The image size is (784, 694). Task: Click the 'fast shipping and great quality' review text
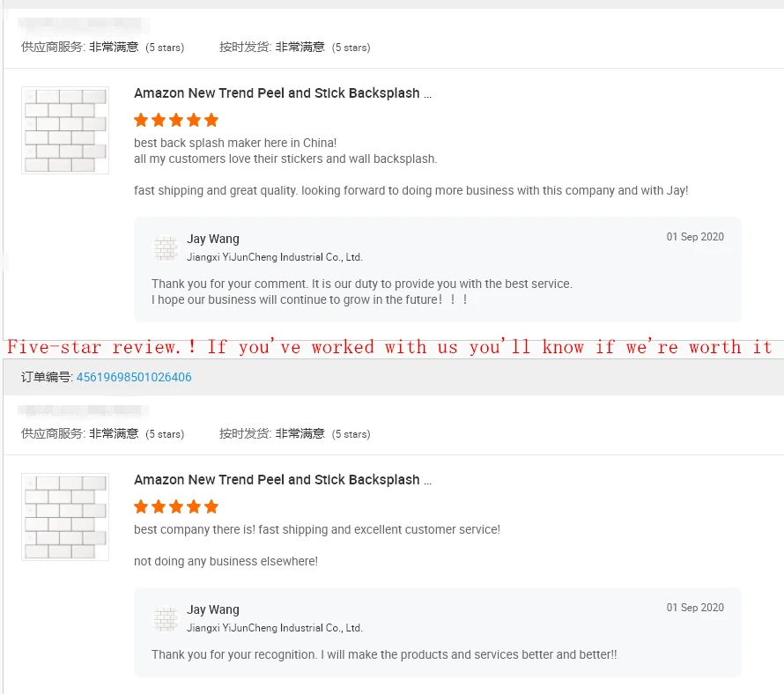pos(411,190)
